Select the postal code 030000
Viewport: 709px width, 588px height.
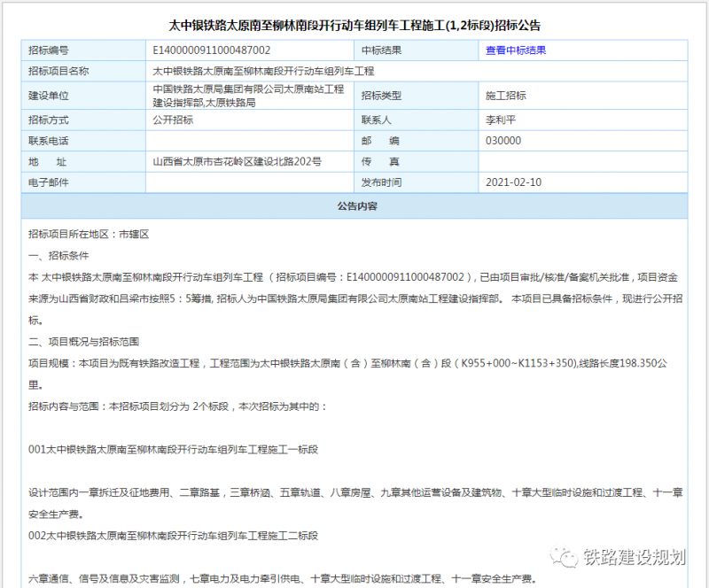(x=503, y=141)
